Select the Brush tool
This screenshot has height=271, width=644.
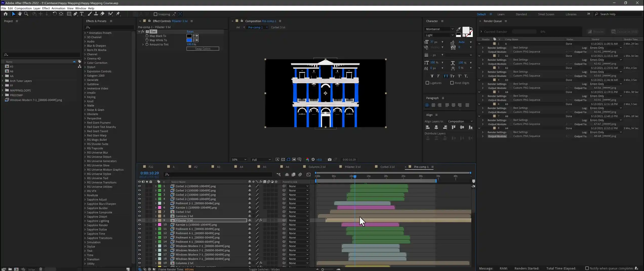(x=90, y=14)
